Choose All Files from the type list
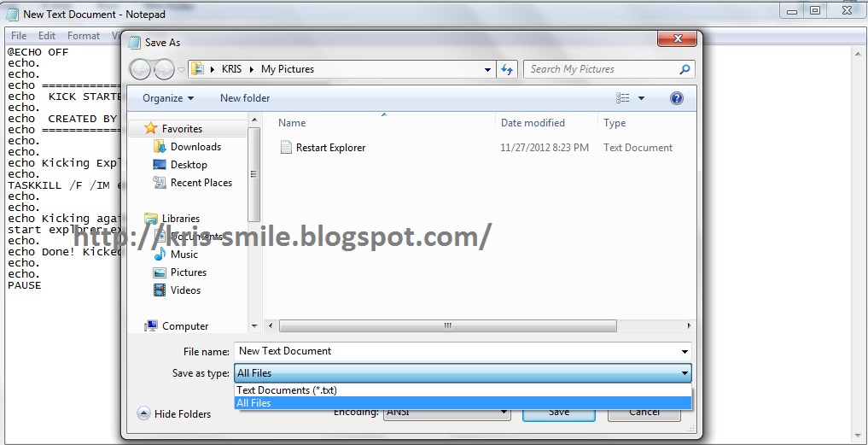Image resolution: width=868 pixels, height=445 pixels. tap(463, 403)
